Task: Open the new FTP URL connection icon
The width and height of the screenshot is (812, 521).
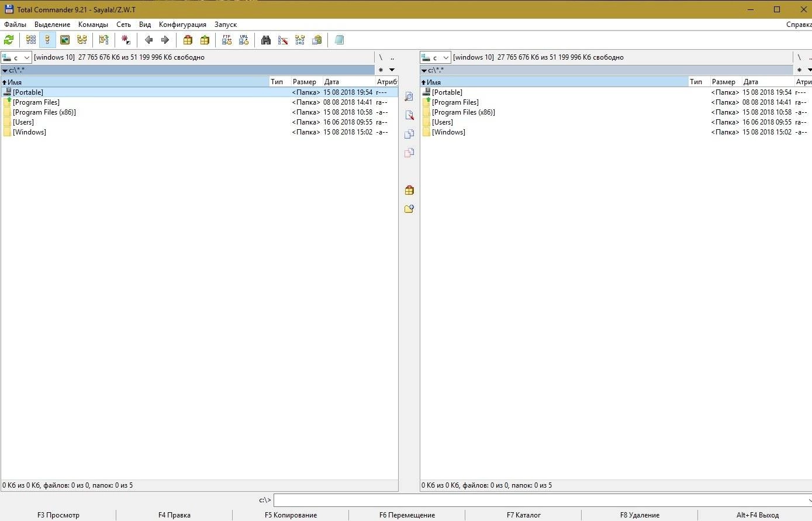Action: (244, 40)
